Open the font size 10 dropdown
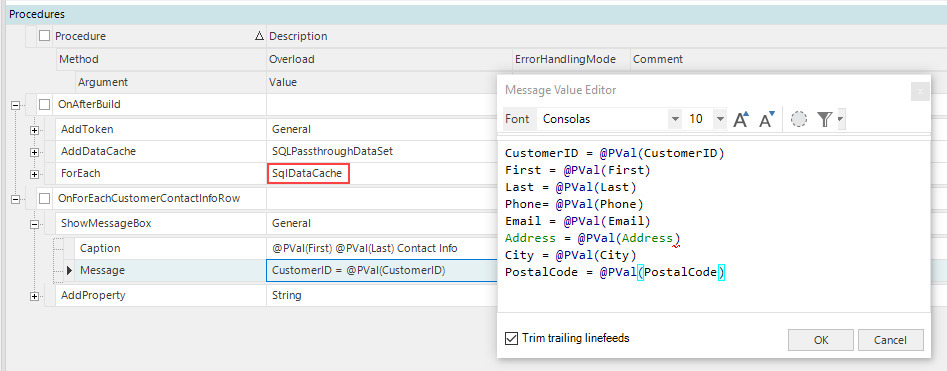Image resolution: width=947 pixels, height=371 pixels. [x=719, y=119]
